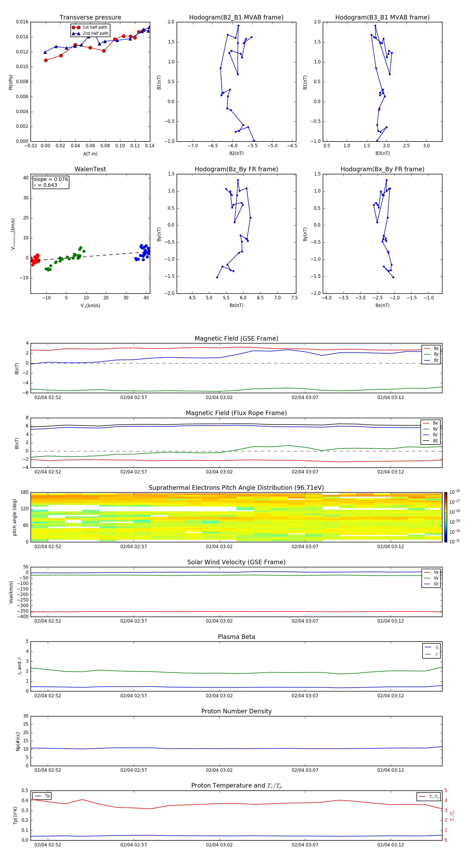Click the red Te/Tp right-axis label
473x868 pixels.
click(453, 815)
